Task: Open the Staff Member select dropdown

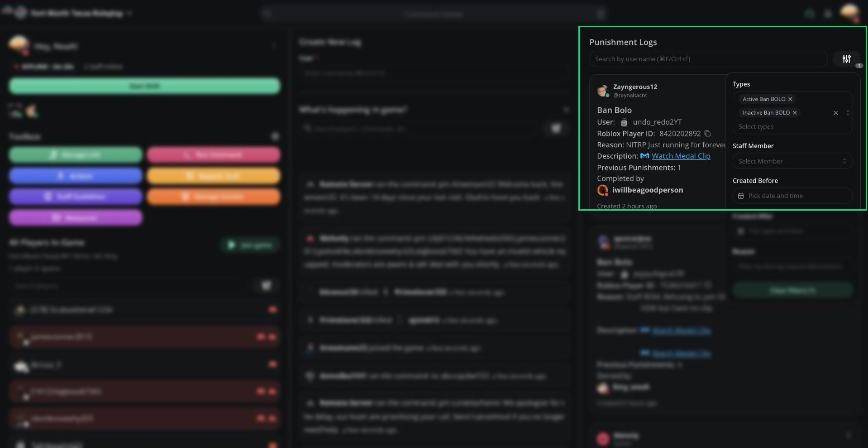Action: (792, 161)
